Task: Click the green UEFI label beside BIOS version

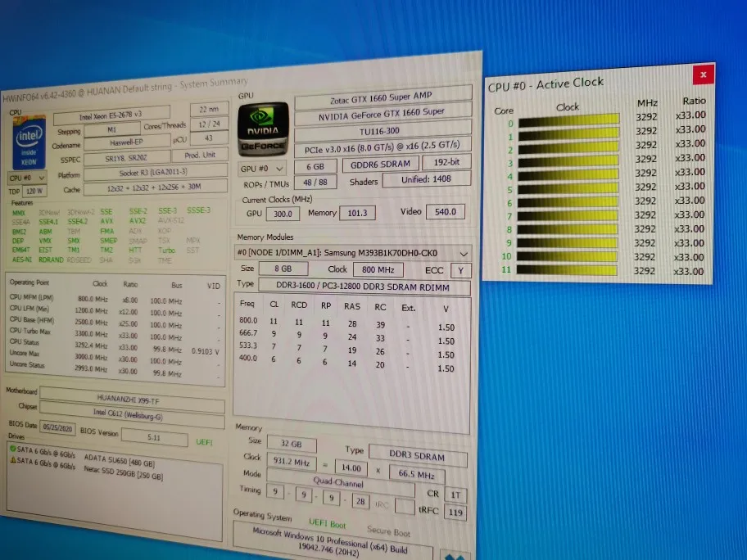Action: pyautogui.click(x=205, y=442)
